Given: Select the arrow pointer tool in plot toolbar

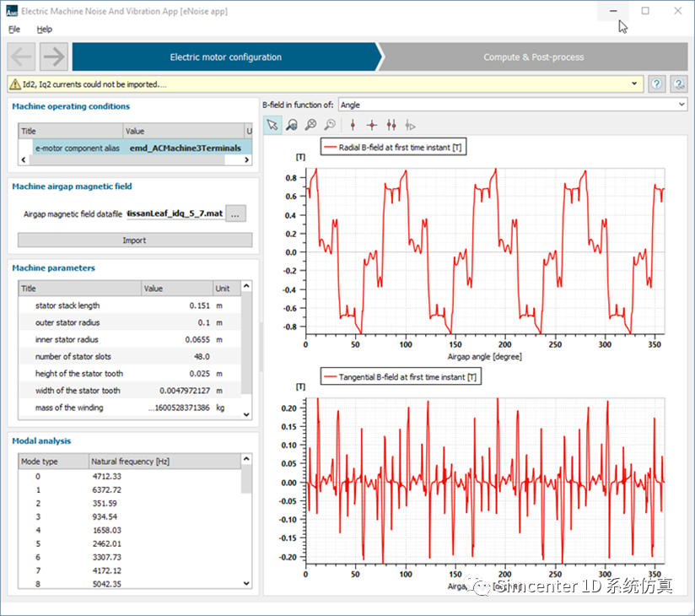Looking at the screenshot, I should coord(272,125).
